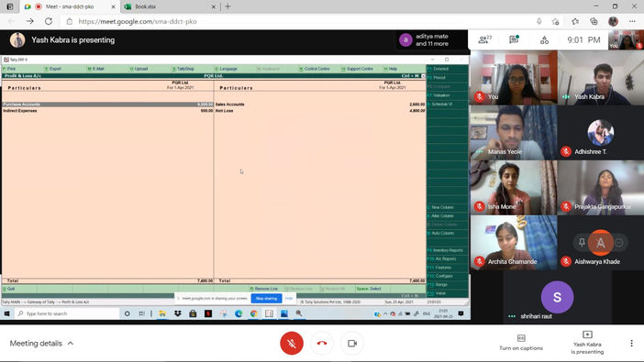Open the browser favorites star icon

click(x=575, y=21)
